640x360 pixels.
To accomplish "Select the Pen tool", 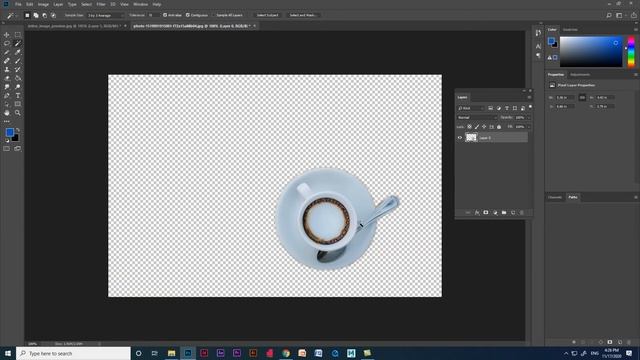I will coord(7,96).
